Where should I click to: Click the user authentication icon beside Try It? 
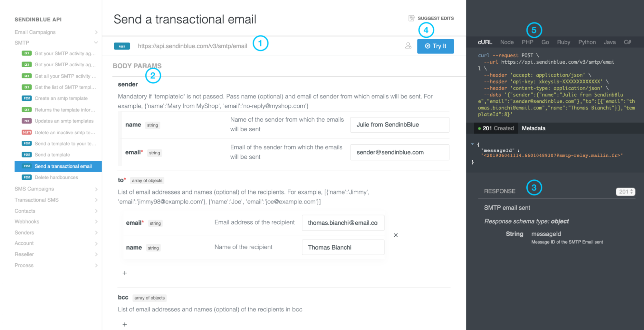click(x=408, y=46)
